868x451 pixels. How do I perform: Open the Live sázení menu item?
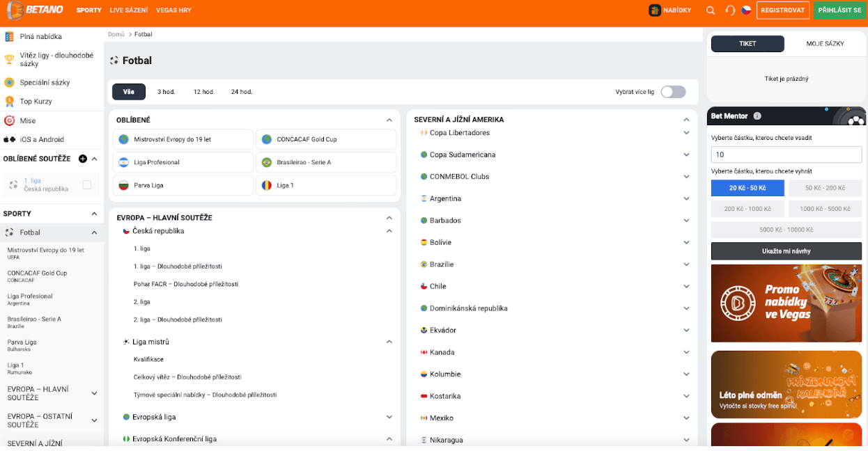tap(129, 10)
